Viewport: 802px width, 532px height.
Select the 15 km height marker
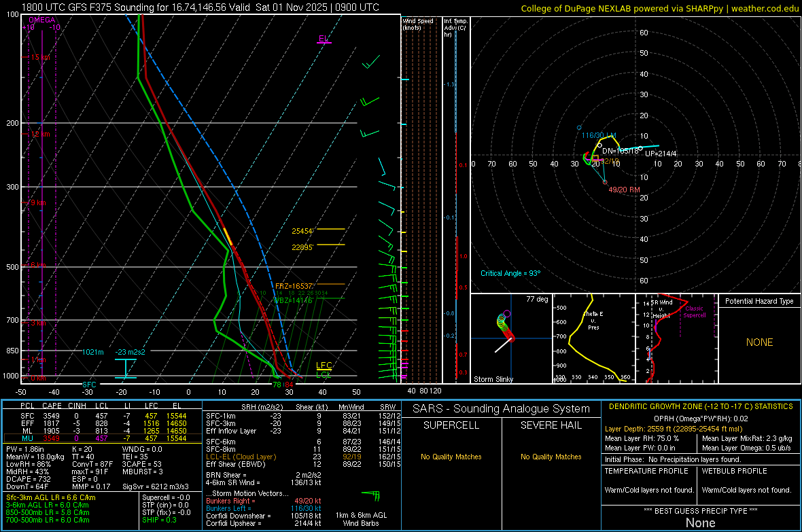(40, 57)
